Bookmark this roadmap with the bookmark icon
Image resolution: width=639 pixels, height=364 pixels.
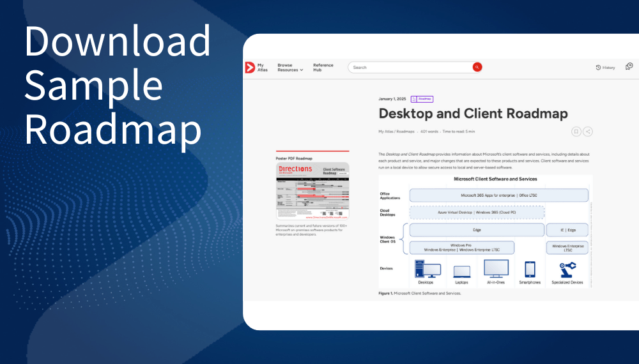(576, 132)
